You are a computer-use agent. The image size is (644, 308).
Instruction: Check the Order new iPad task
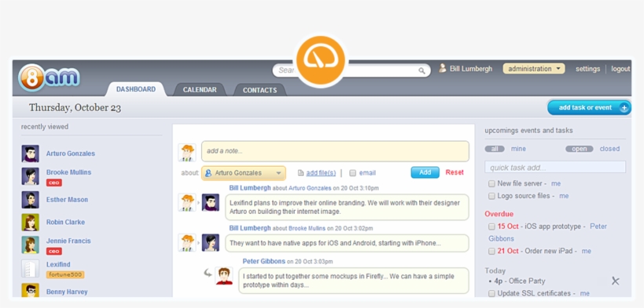coord(492,251)
